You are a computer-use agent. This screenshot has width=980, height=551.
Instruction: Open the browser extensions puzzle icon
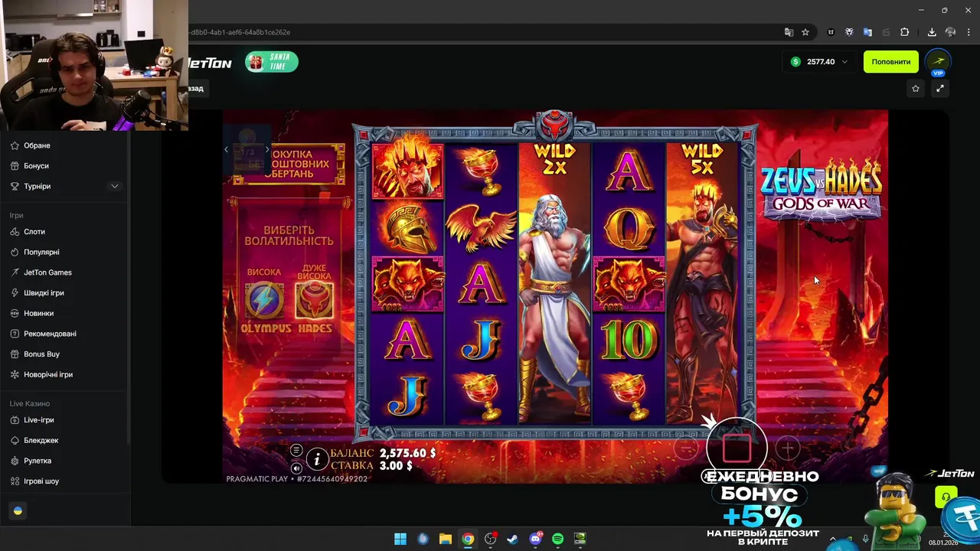(904, 32)
